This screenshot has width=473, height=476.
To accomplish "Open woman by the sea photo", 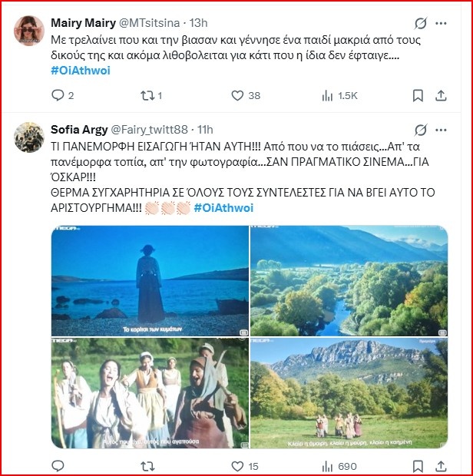I will [150, 280].
